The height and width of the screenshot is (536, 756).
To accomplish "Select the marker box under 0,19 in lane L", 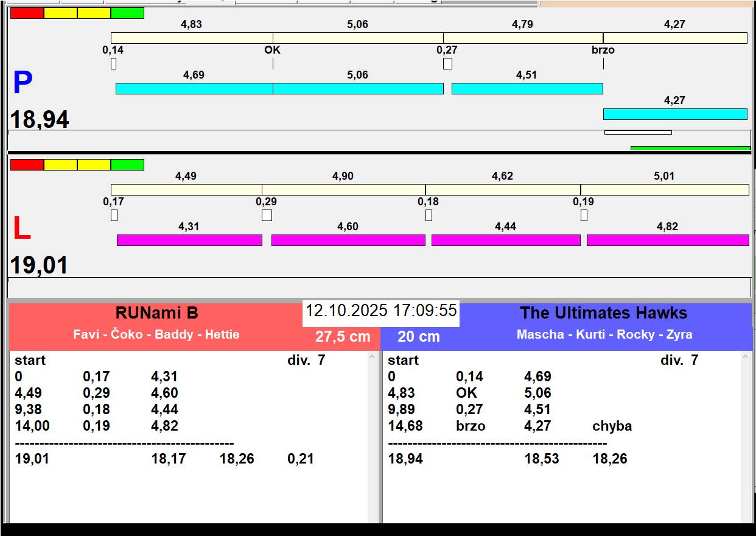I will click(584, 215).
